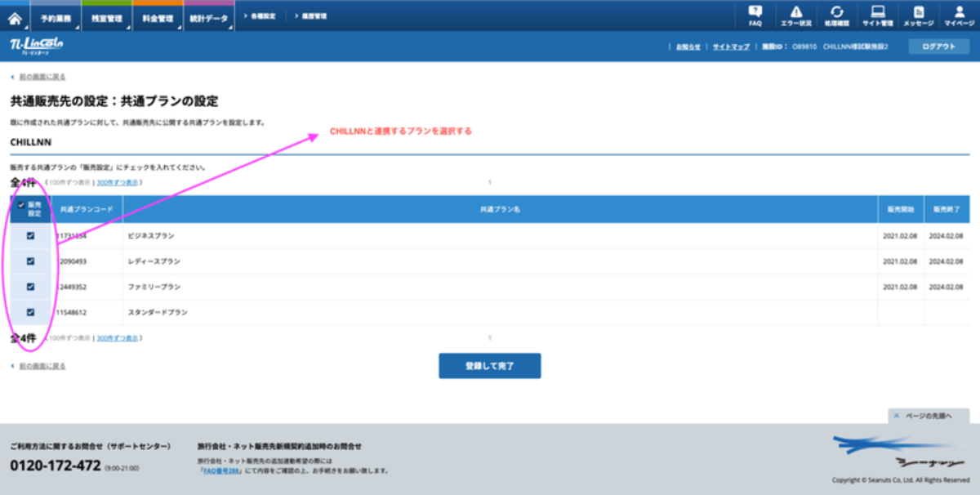
Task: Expand the 統計データ menu
Action: pyautogui.click(x=208, y=18)
